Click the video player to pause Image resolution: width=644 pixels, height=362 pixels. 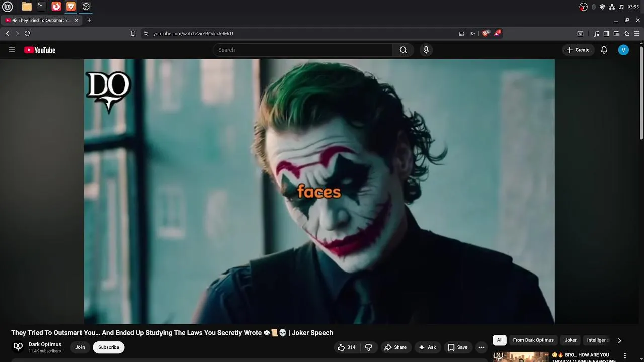(319, 192)
